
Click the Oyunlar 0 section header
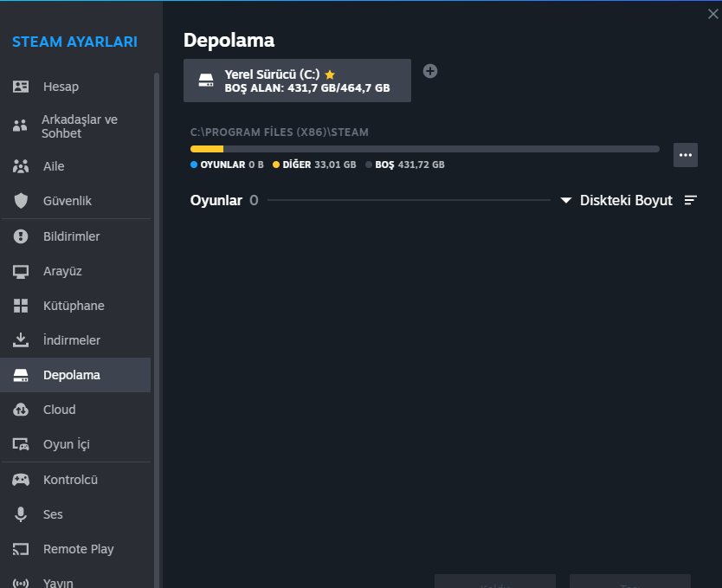click(224, 200)
